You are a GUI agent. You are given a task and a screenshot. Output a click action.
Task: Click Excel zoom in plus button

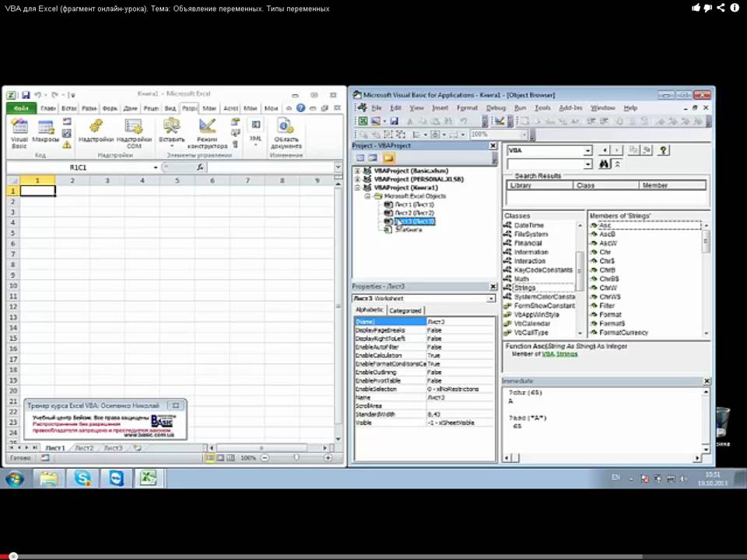[328, 457]
